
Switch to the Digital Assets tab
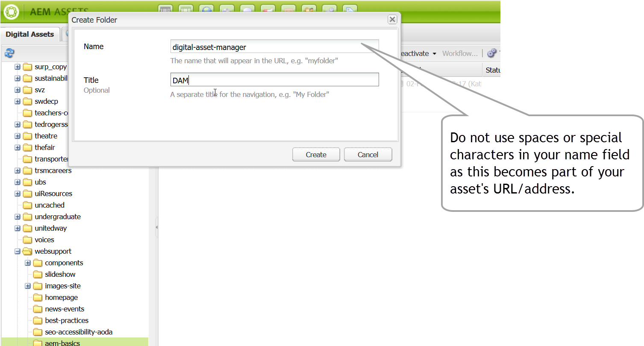pyautogui.click(x=30, y=34)
